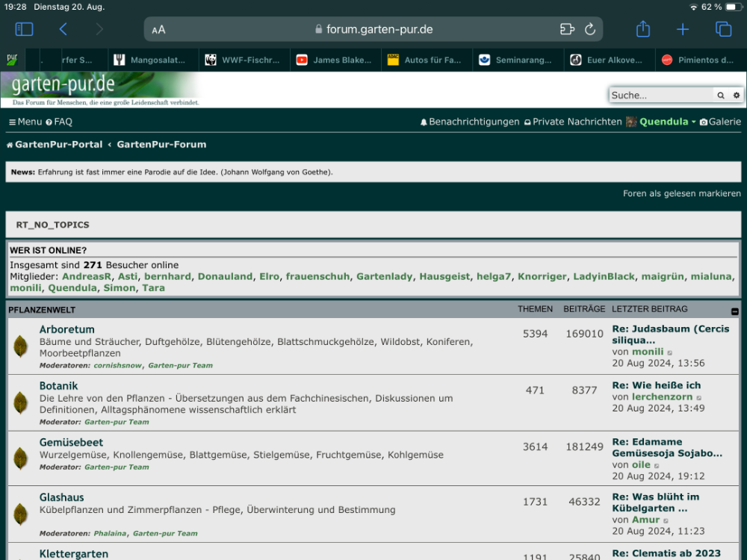Image resolution: width=747 pixels, height=560 pixels.
Task: Click the search magnifier icon
Action: (721, 96)
